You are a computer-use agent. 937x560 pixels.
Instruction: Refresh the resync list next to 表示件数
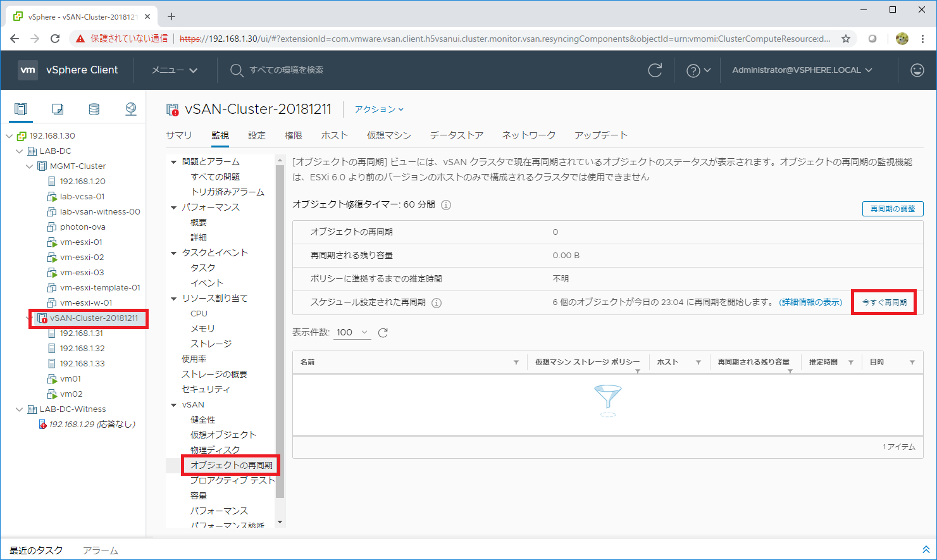383,333
